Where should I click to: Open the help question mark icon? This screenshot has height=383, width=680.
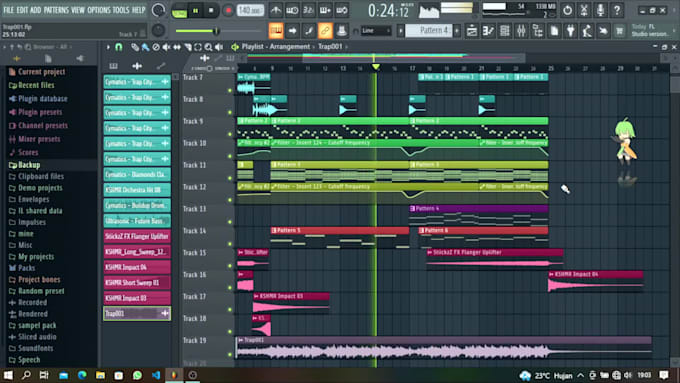point(617,10)
